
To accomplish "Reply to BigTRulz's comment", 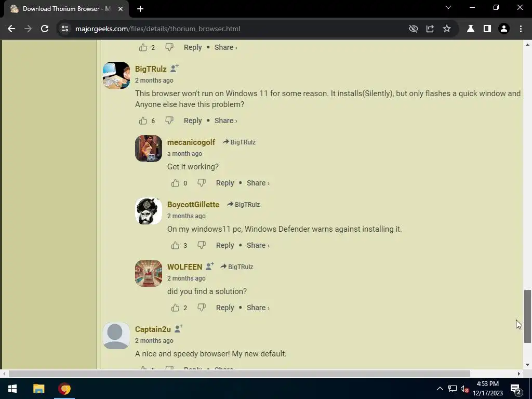I will point(193,121).
